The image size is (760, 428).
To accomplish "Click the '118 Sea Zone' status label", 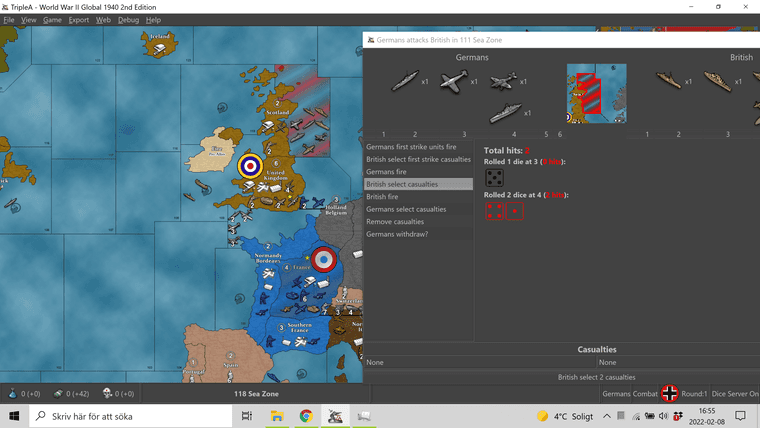I will (256, 394).
